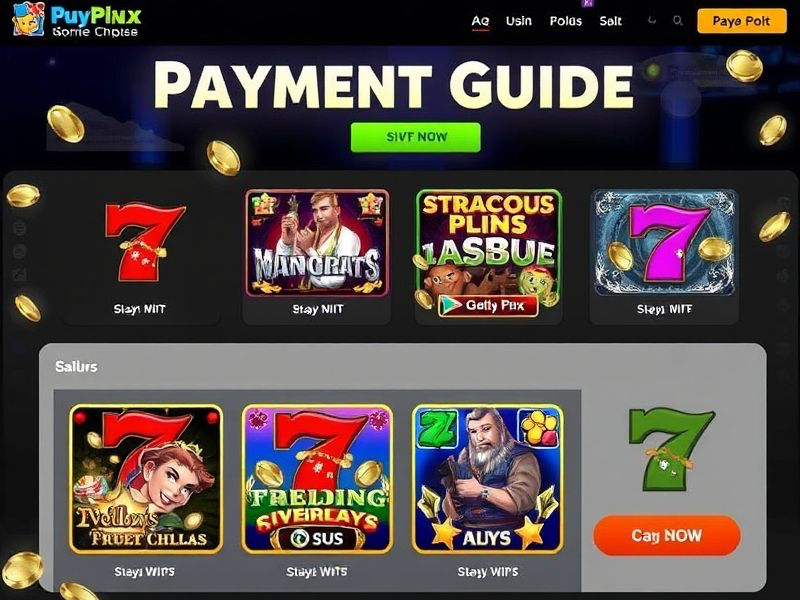Select the red 7 game icon
The height and width of the screenshot is (600, 800).
(145, 242)
